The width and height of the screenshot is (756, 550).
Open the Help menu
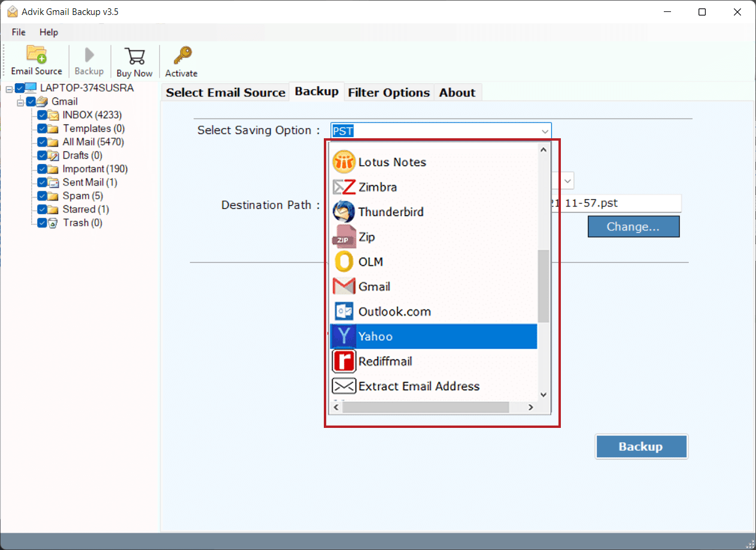49,32
